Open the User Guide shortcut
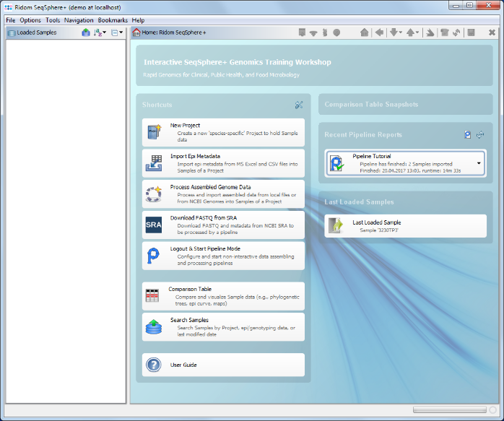The width and height of the screenshot is (504, 421). pos(223,365)
